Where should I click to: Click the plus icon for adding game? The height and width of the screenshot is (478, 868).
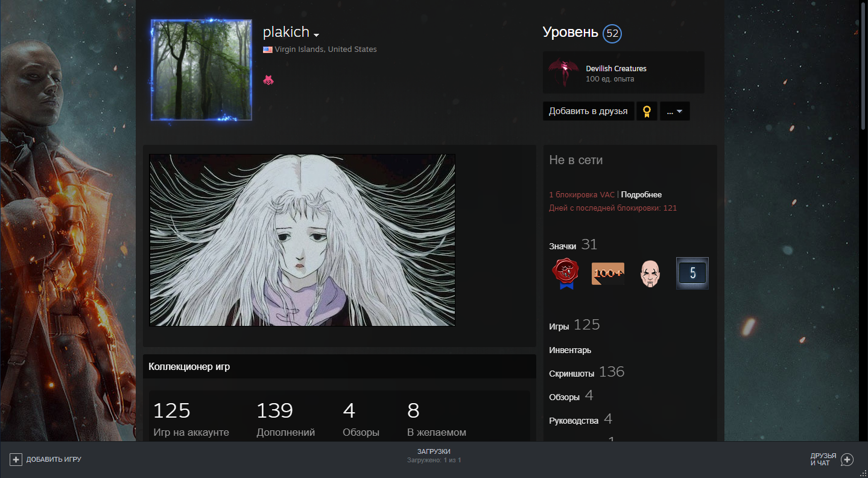click(x=16, y=460)
